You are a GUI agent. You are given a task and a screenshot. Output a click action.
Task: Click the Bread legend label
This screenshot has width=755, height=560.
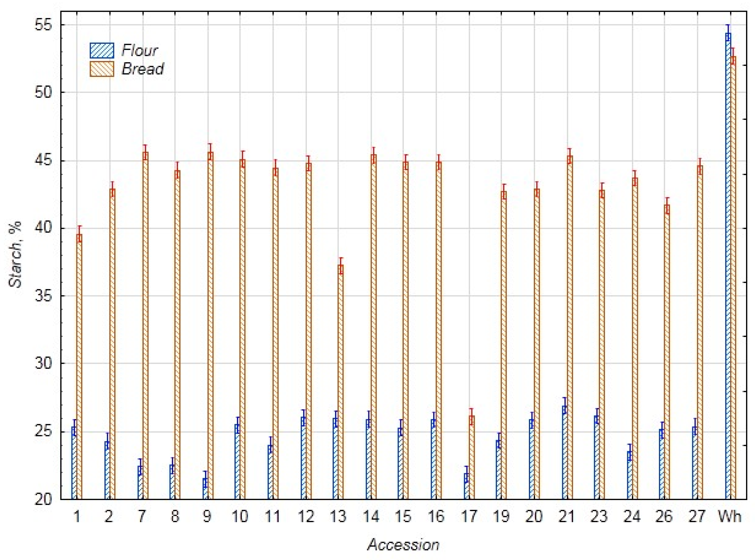click(143, 69)
